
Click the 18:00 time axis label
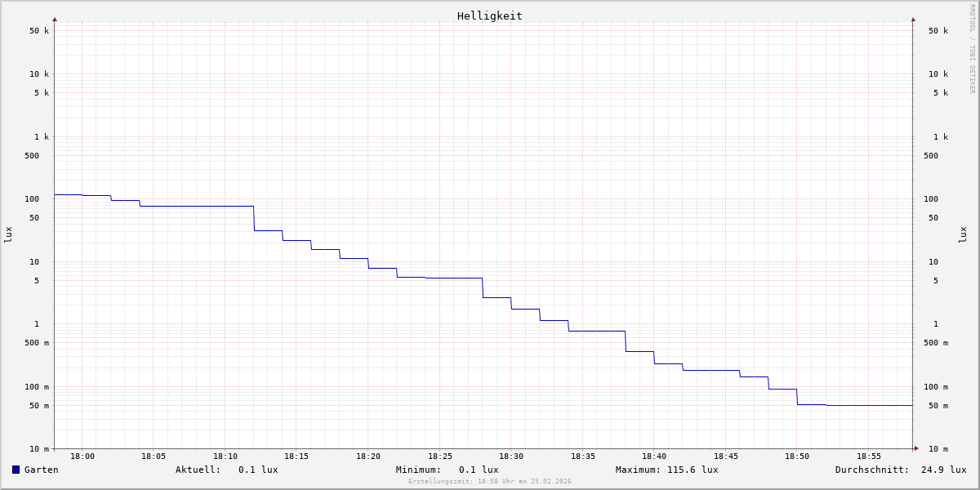pos(82,457)
